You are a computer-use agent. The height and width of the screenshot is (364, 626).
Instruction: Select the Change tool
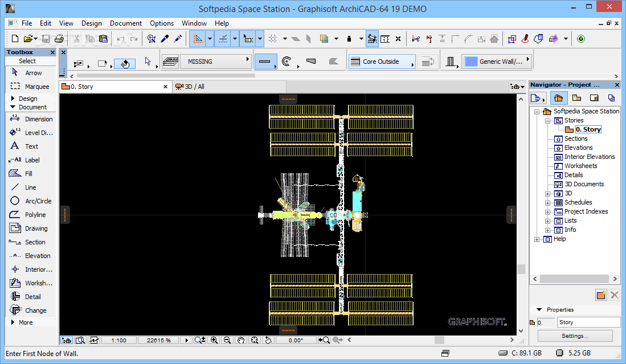pos(30,310)
